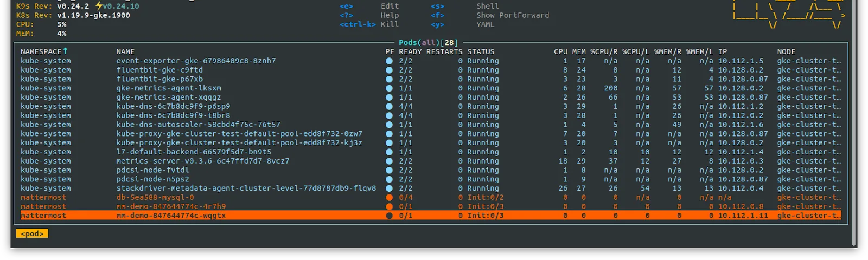Click IP address 10.112.1.5
The height and width of the screenshot is (260, 868).
741,61
